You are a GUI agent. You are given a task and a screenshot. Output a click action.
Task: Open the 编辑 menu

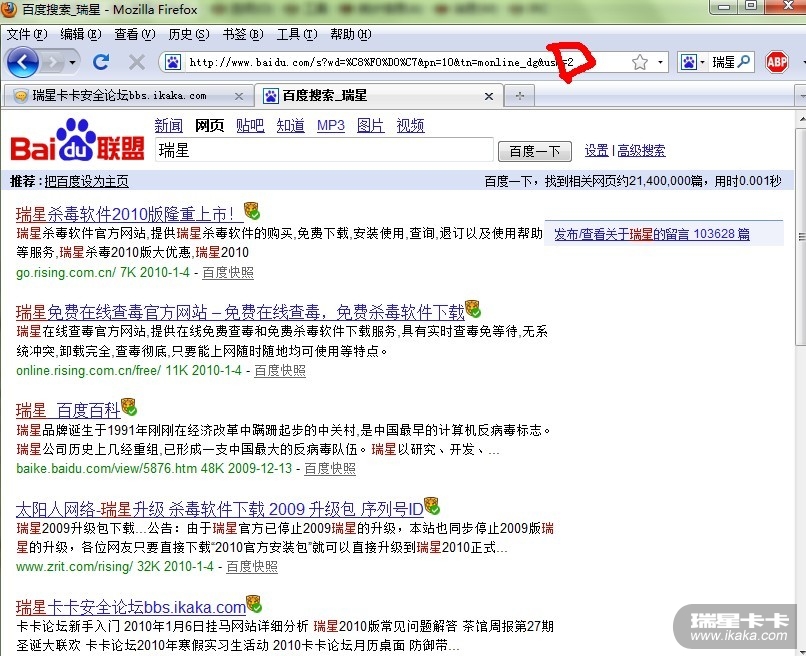pyautogui.click(x=81, y=34)
